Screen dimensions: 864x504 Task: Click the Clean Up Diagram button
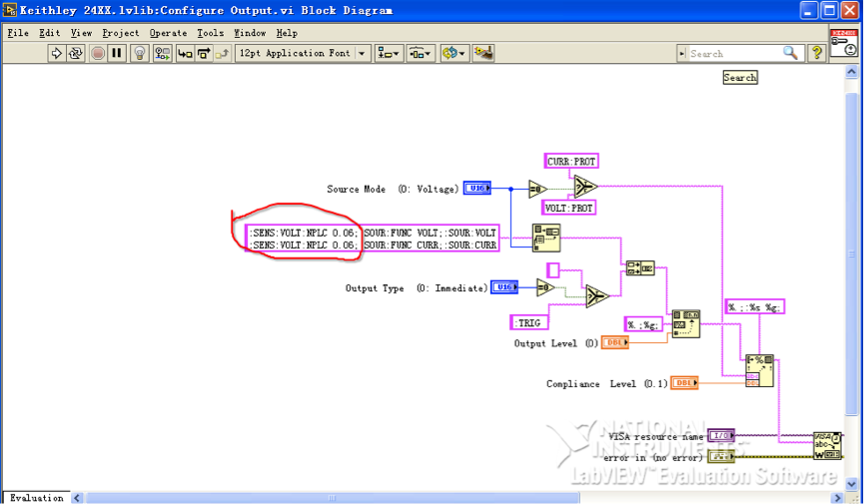tap(483, 54)
